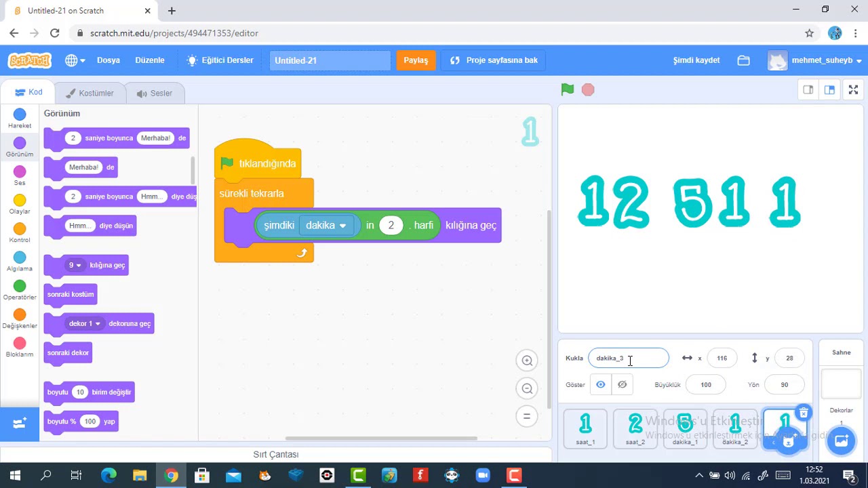Click the y position field 28
The height and width of the screenshot is (488, 868).
789,358
